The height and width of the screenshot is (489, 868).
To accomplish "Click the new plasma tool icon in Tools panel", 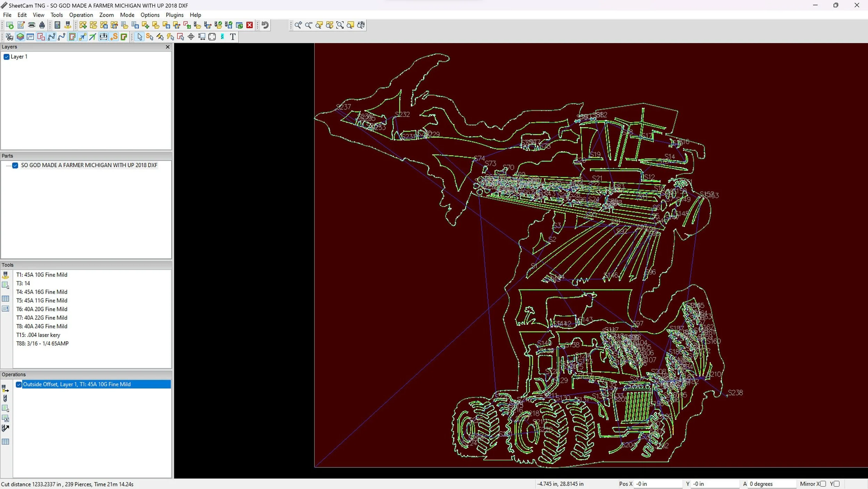I will pos(6,275).
